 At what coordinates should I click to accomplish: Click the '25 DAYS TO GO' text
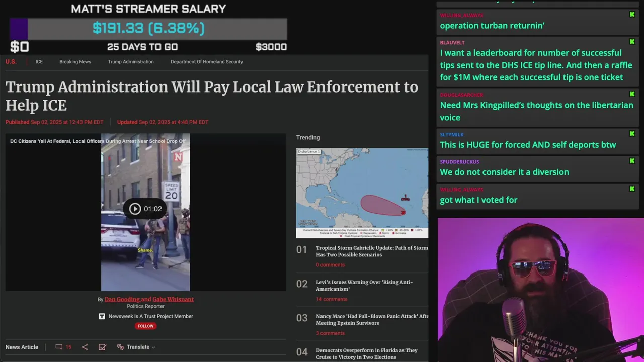click(x=142, y=47)
